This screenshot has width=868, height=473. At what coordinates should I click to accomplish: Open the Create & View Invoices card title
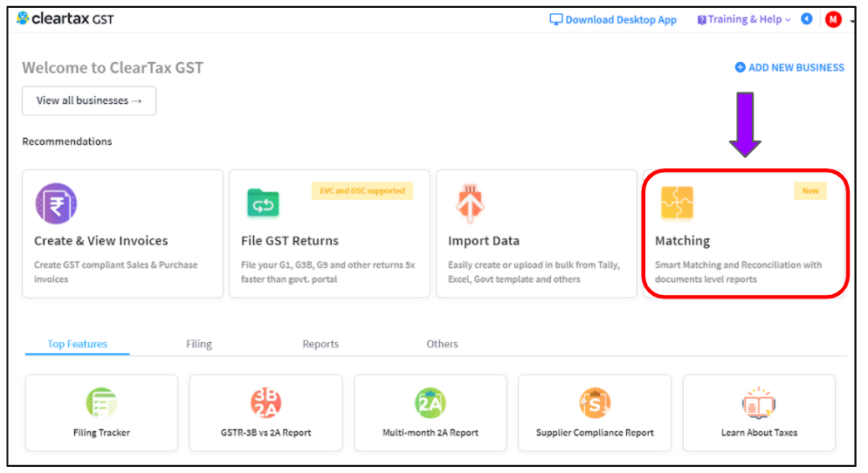coord(100,241)
